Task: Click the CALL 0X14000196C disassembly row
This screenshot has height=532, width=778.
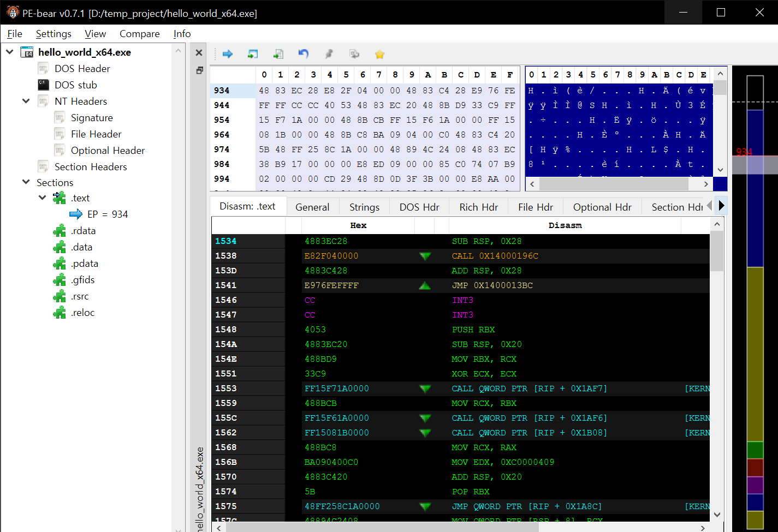Action: pos(494,256)
